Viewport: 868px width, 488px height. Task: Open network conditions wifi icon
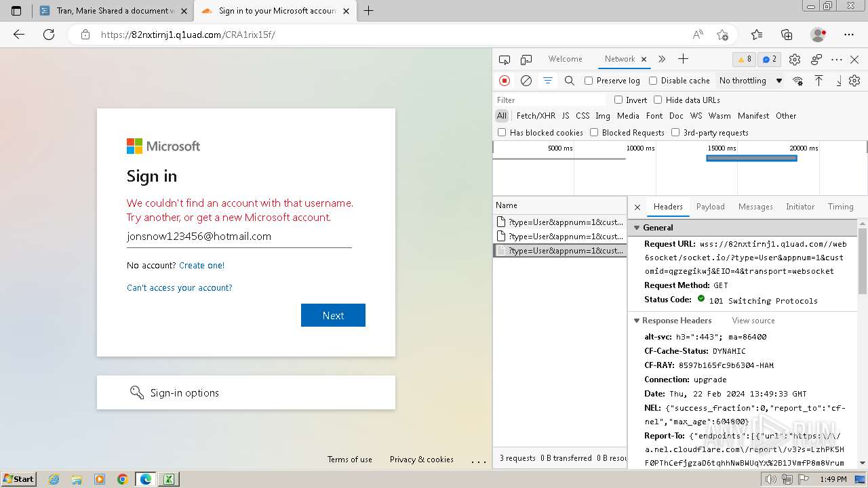pyautogui.click(x=797, y=81)
